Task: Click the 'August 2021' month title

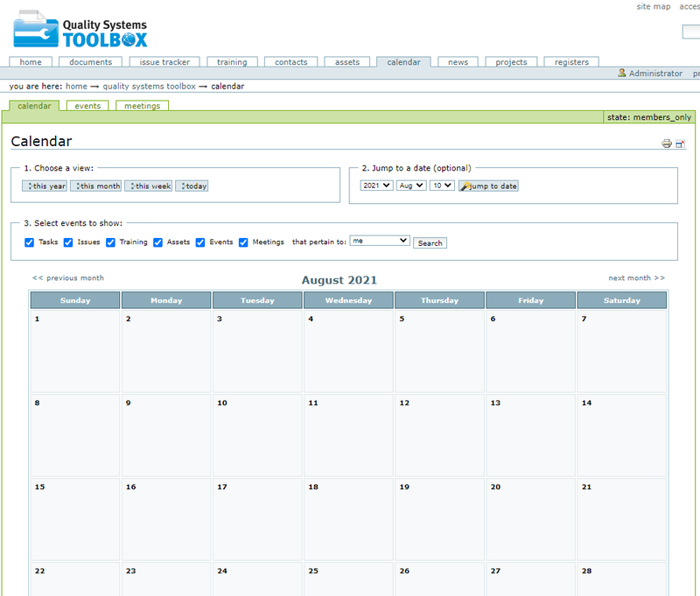Action: (x=339, y=280)
